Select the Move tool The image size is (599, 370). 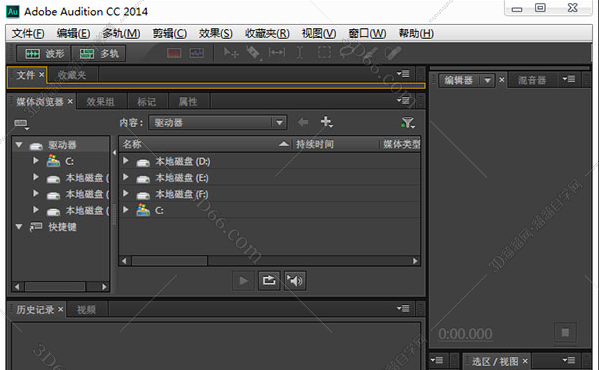coord(231,53)
